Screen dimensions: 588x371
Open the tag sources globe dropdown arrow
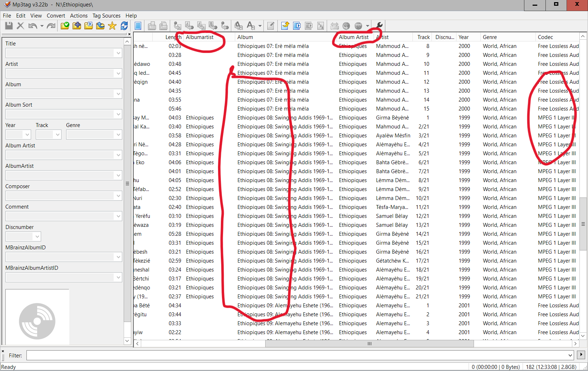tap(367, 26)
